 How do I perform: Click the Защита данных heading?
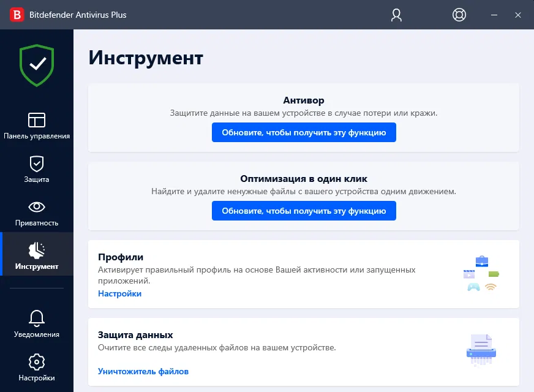(x=135, y=335)
